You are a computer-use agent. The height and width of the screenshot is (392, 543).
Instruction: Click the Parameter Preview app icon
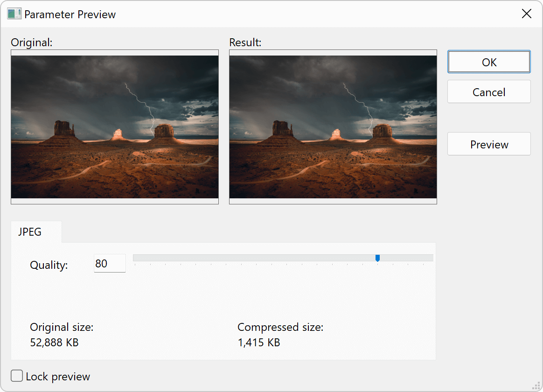click(14, 14)
